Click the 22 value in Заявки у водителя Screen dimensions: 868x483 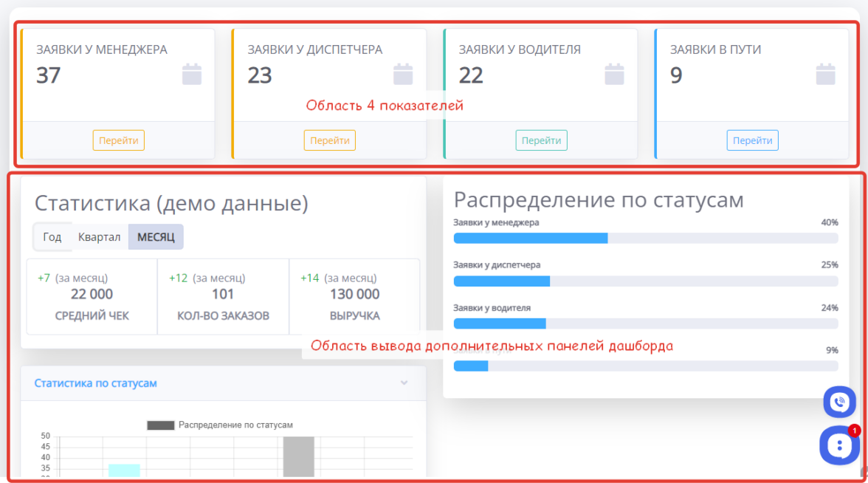point(471,75)
